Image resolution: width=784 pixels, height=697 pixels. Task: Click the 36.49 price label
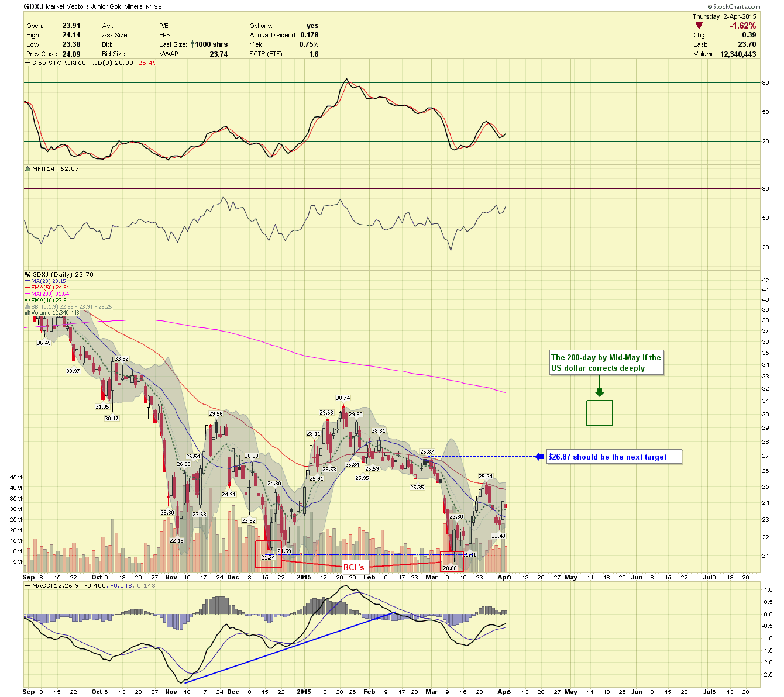[x=44, y=343]
